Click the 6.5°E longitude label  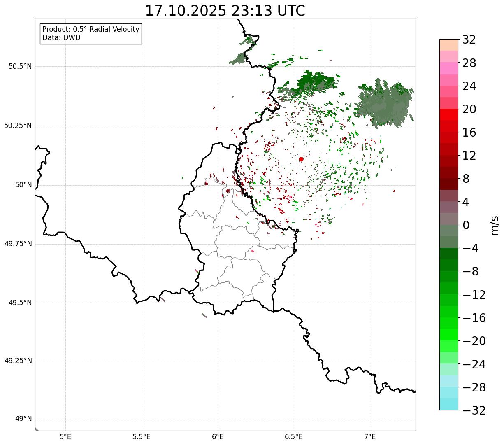point(294,437)
